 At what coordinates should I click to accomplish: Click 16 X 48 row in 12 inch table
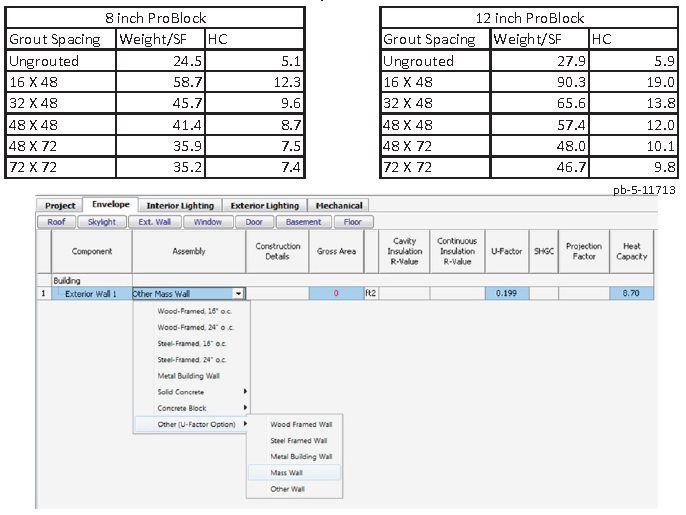pyautogui.click(x=529, y=82)
